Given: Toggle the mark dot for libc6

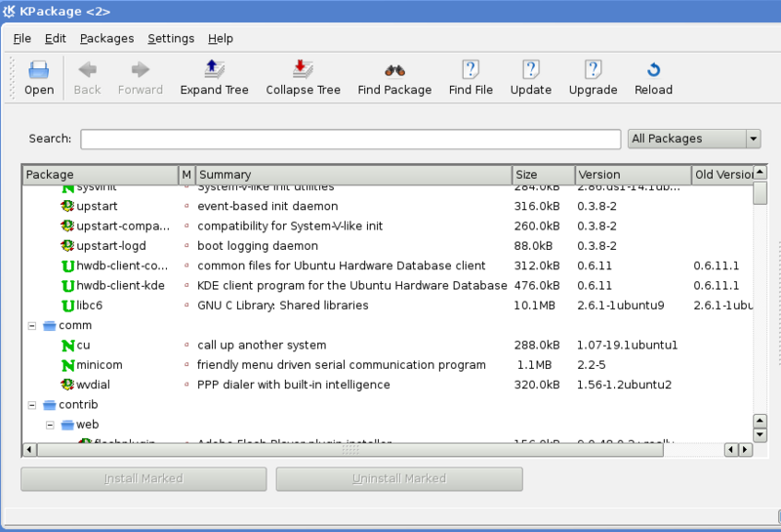Looking at the screenshot, I should coord(186,306).
